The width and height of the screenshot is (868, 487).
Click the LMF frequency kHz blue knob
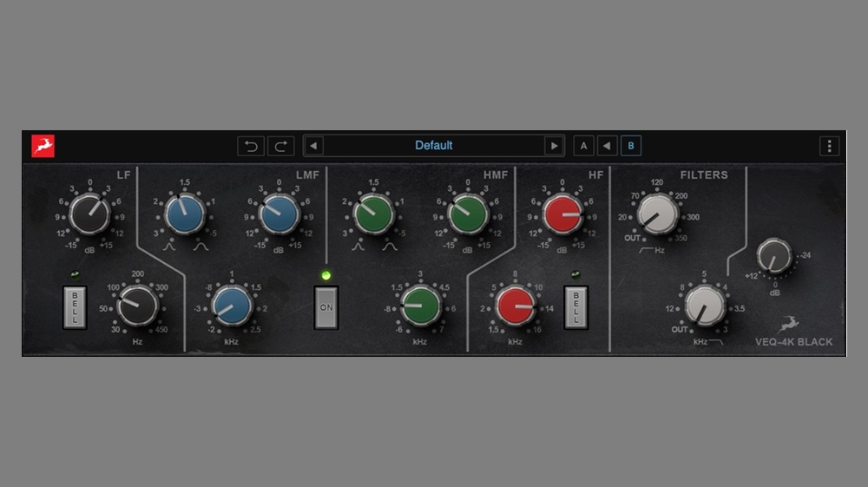pyautogui.click(x=232, y=306)
